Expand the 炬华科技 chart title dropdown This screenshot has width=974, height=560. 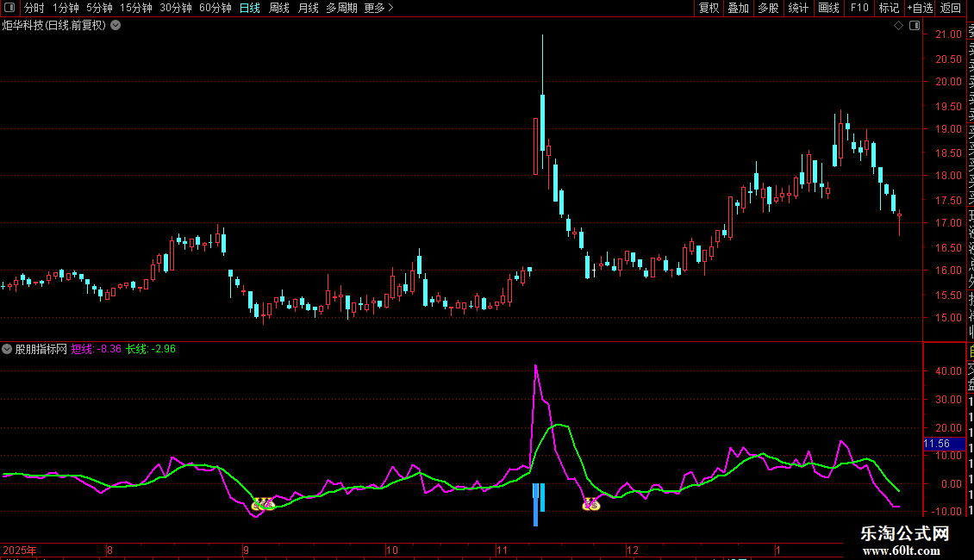(116, 26)
